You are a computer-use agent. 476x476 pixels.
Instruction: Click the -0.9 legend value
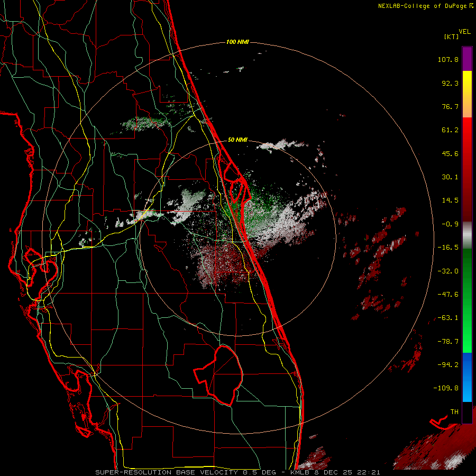(x=450, y=224)
